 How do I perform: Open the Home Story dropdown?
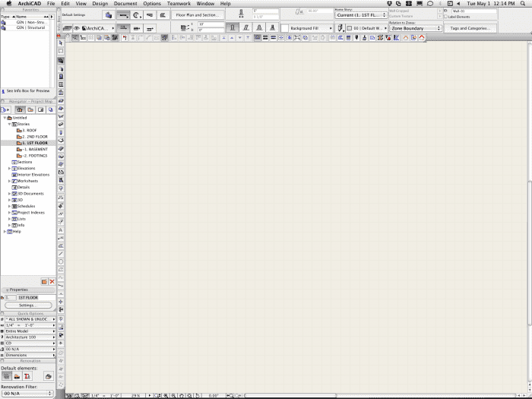pos(361,15)
